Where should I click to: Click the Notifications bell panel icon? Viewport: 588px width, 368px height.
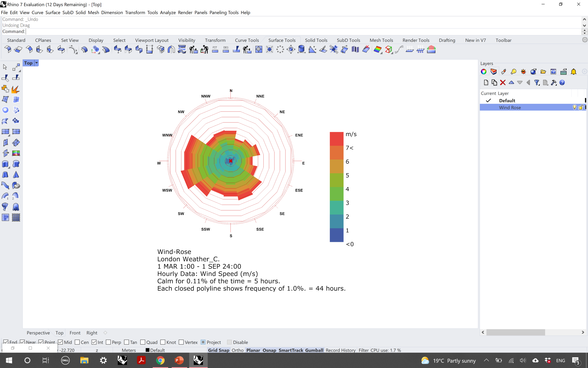pos(573,72)
